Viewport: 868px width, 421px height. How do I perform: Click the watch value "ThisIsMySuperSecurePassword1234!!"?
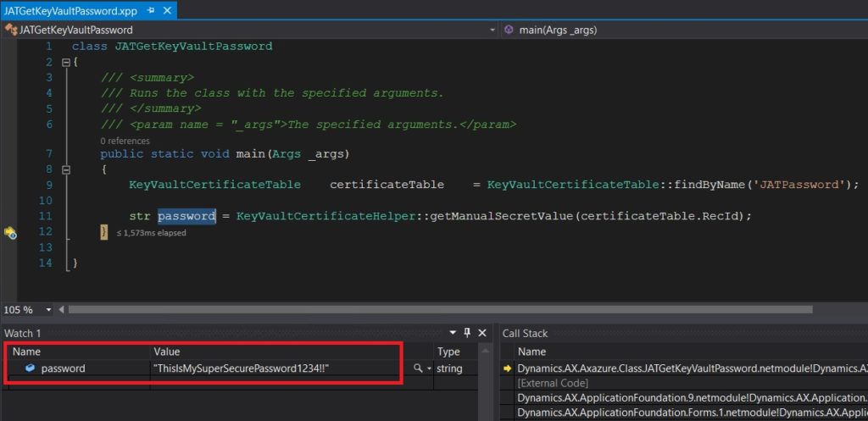241,368
